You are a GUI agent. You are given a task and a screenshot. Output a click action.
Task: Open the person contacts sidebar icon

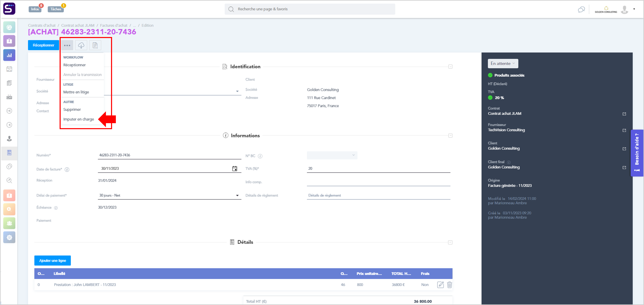click(9, 139)
